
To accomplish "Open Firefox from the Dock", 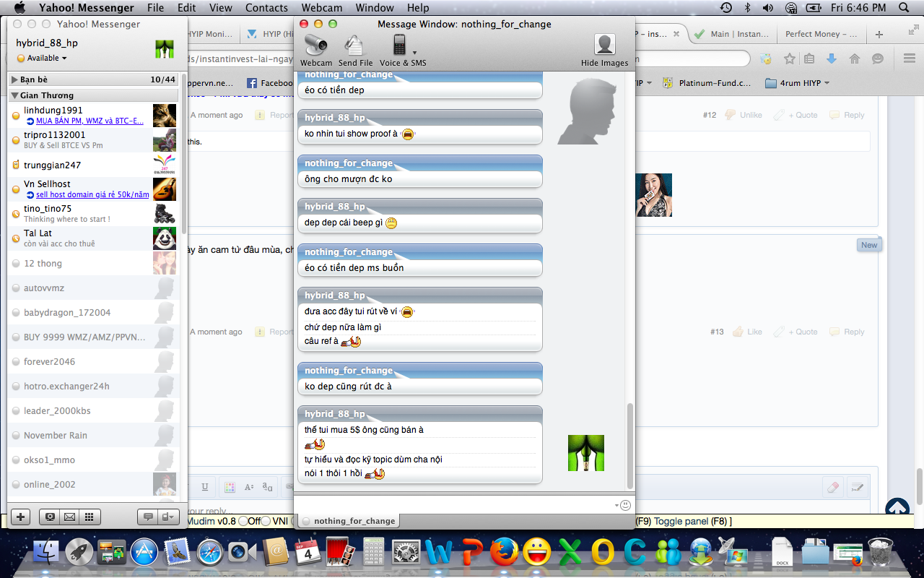I will (504, 553).
